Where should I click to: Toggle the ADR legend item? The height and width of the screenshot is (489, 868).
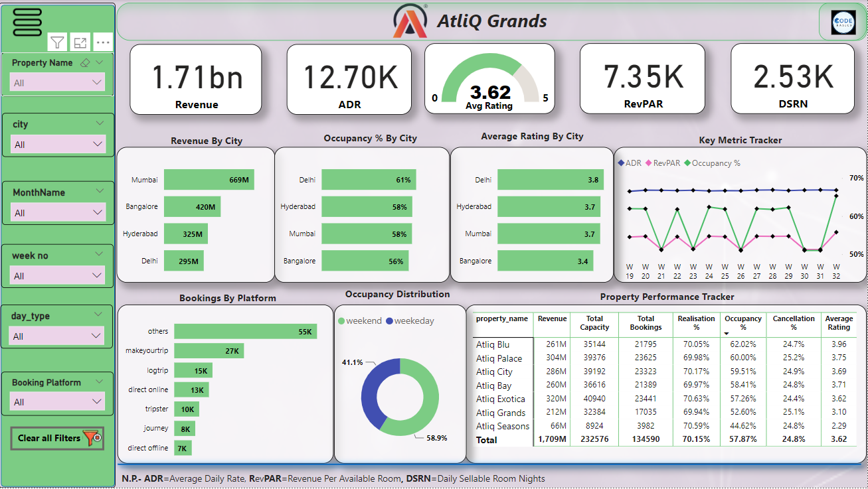pos(631,163)
